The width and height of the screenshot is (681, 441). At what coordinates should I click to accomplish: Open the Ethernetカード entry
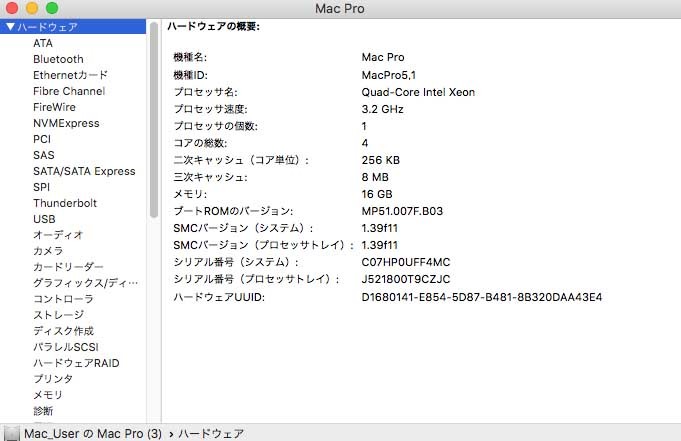[x=70, y=75]
